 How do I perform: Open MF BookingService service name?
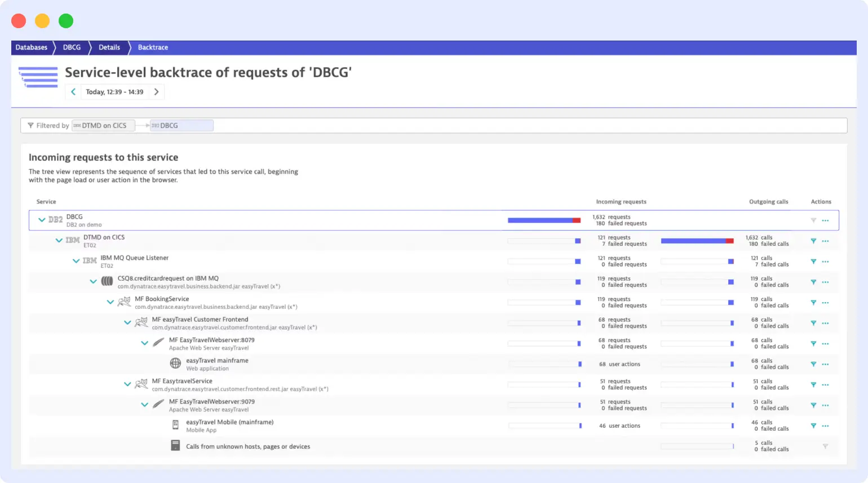click(162, 299)
